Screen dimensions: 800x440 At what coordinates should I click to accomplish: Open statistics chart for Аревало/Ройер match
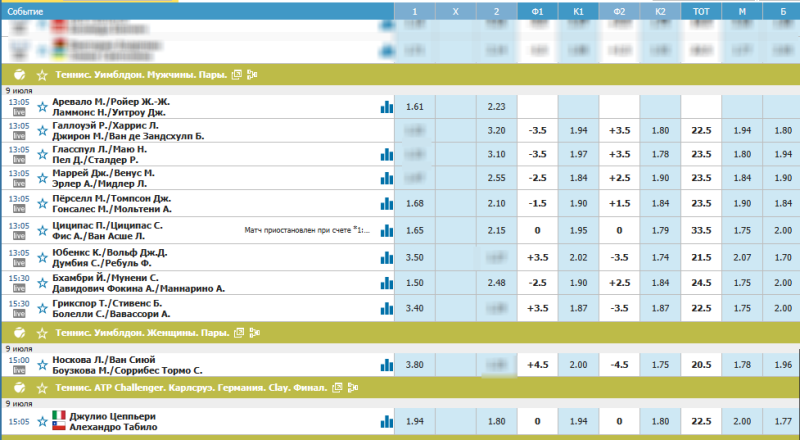386,107
